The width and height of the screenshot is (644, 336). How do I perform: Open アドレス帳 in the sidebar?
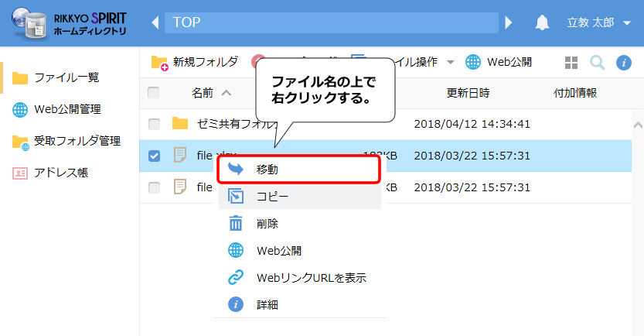tap(50, 173)
